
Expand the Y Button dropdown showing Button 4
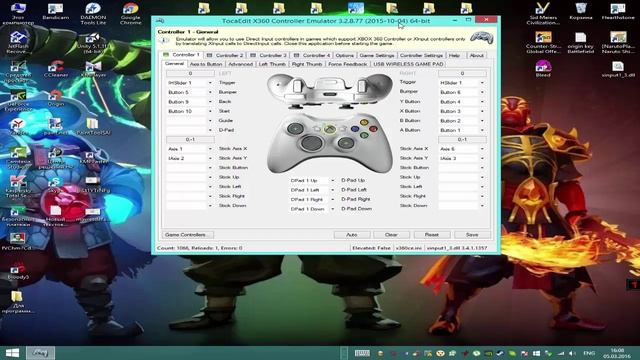point(482,102)
